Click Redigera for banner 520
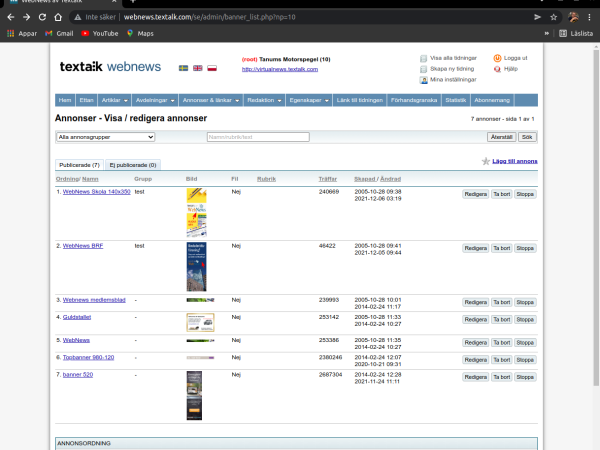Viewport: 600px width, 450px height. (x=476, y=377)
